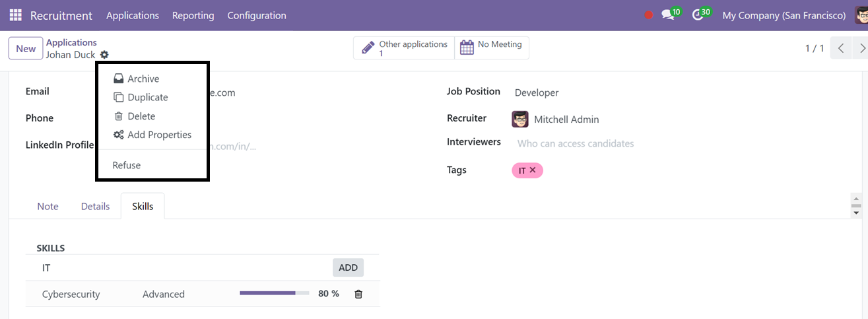
Task: Click the ADD skills button
Action: pos(348,267)
